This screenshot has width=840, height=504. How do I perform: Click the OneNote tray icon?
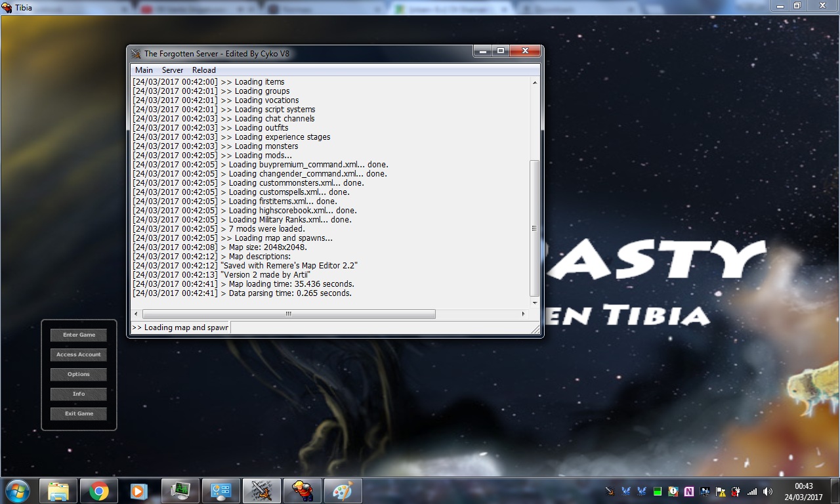click(689, 491)
